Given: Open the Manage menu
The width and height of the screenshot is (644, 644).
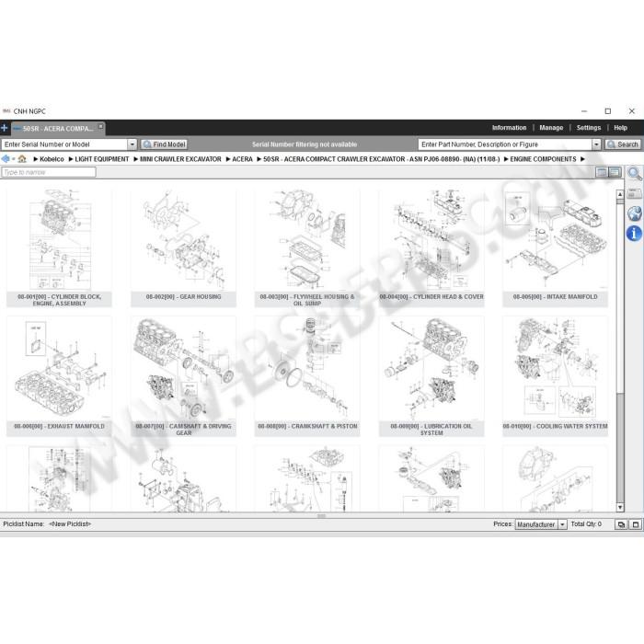Looking at the screenshot, I should [551, 128].
